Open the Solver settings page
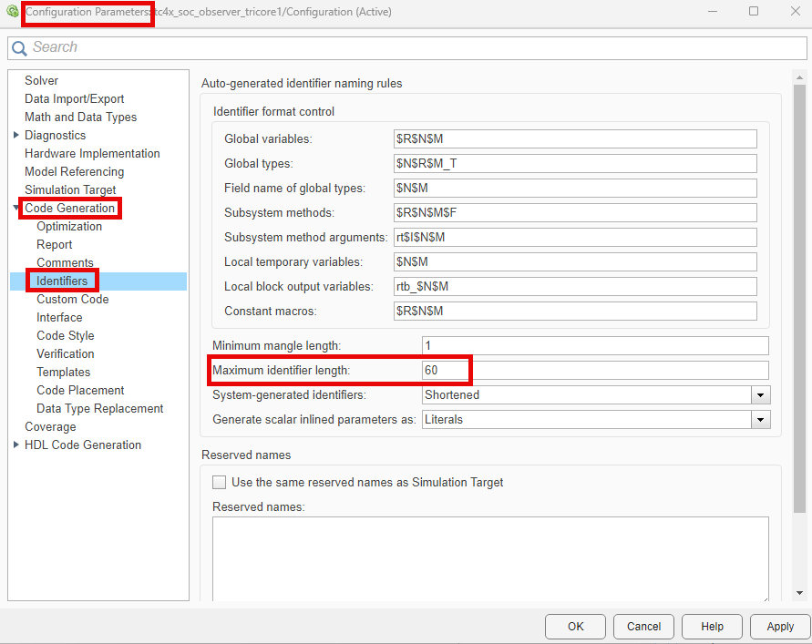The image size is (812, 644). tap(41, 80)
